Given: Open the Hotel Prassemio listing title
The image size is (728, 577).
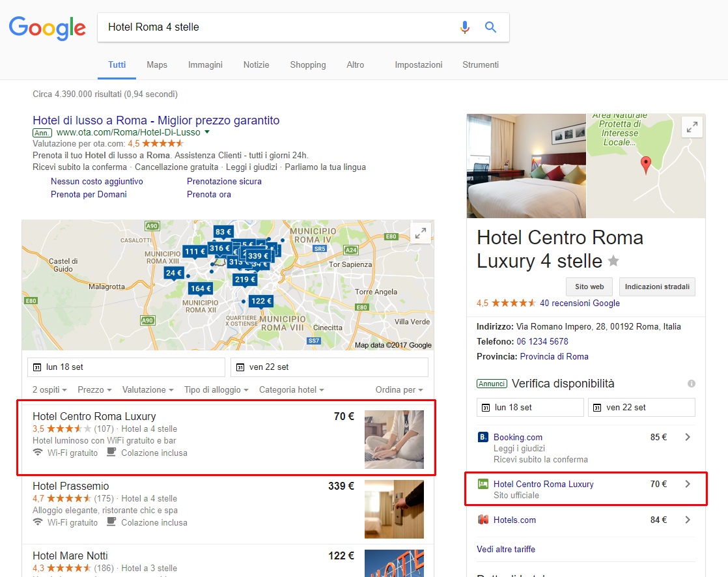Looking at the screenshot, I should (x=70, y=486).
